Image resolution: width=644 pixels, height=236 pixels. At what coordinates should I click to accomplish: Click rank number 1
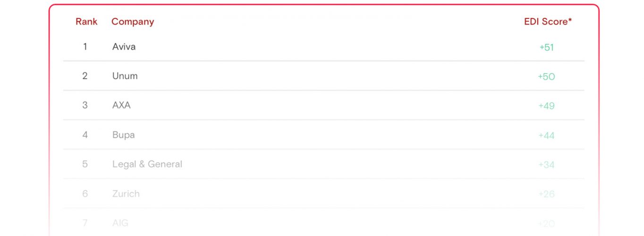point(85,47)
